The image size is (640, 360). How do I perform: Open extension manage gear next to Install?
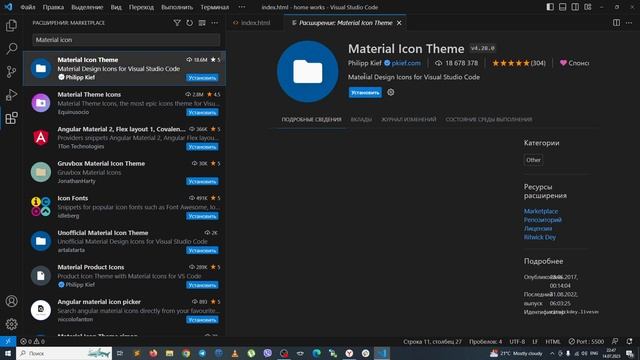click(x=391, y=93)
